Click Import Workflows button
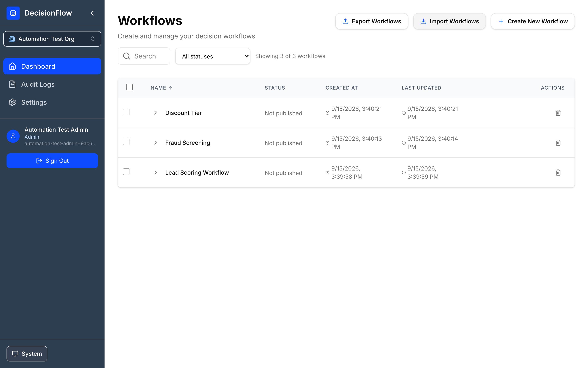 (450, 21)
